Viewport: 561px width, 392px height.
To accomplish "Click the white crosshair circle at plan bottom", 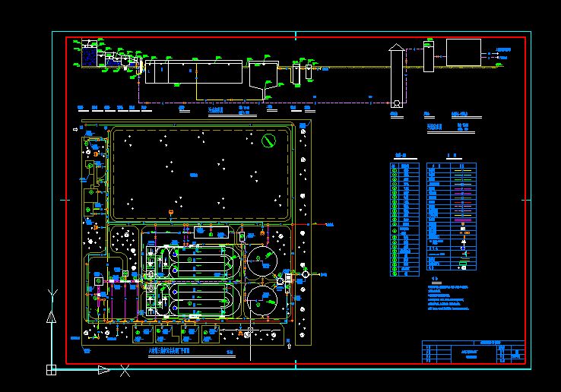I will (250, 330).
